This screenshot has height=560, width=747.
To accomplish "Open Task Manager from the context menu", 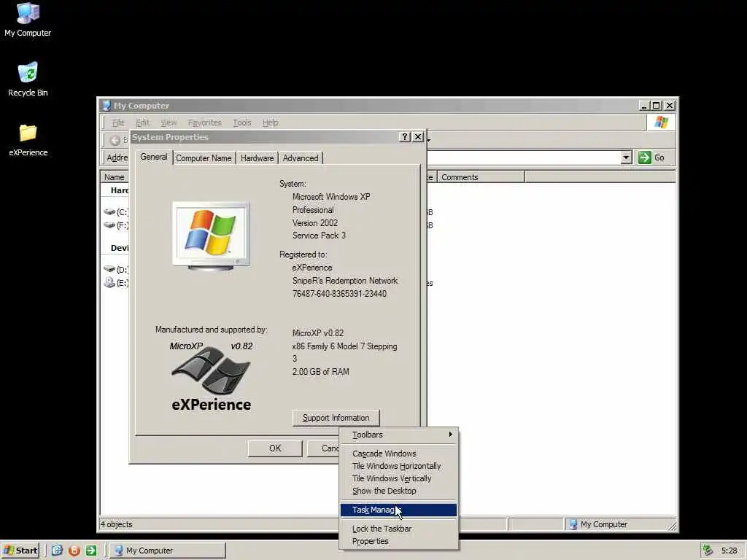I will [x=398, y=510].
